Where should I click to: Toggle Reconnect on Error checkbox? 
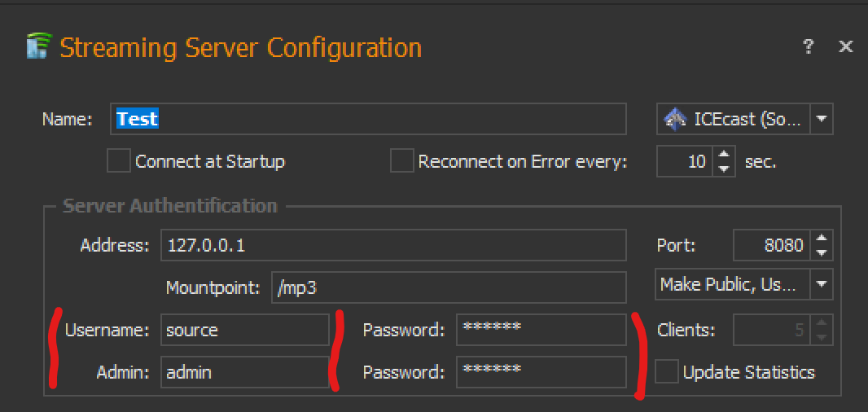(x=402, y=161)
